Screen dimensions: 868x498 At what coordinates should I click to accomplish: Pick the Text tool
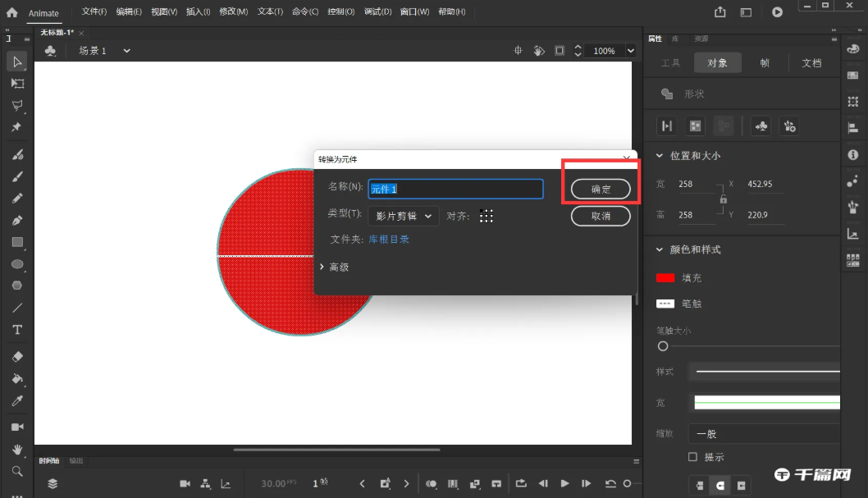tap(16, 329)
